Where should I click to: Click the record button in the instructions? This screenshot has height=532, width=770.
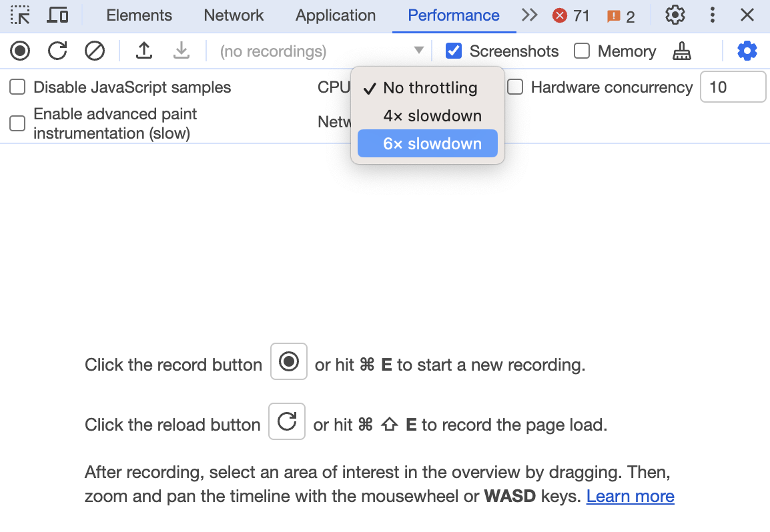(289, 362)
